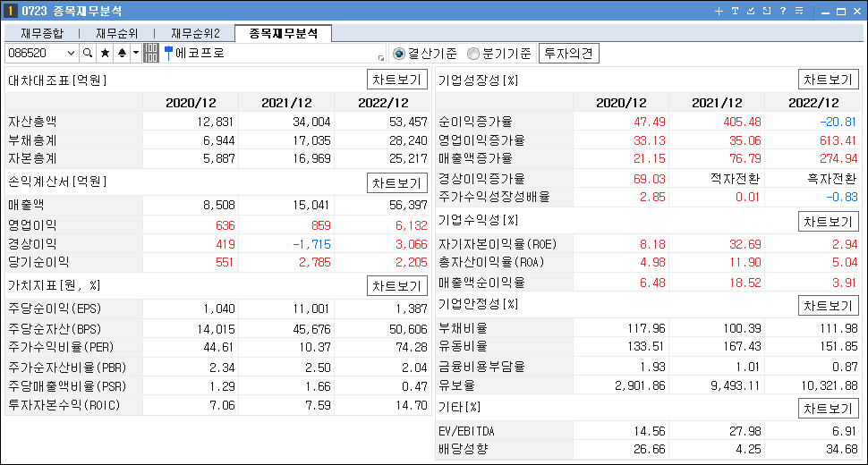Click the plus icon in title bar
868x465 pixels.
pos(719,11)
